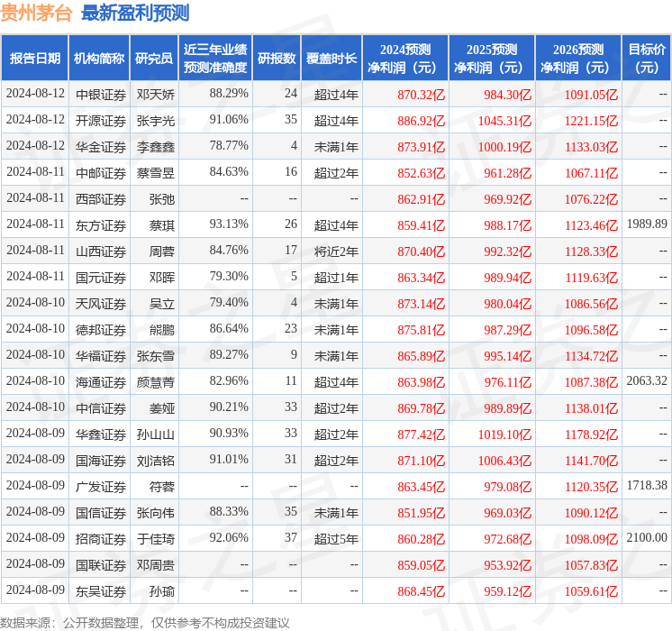Click the 2024预测净利润 column header
This screenshot has height=631, width=672.
(x=405, y=58)
